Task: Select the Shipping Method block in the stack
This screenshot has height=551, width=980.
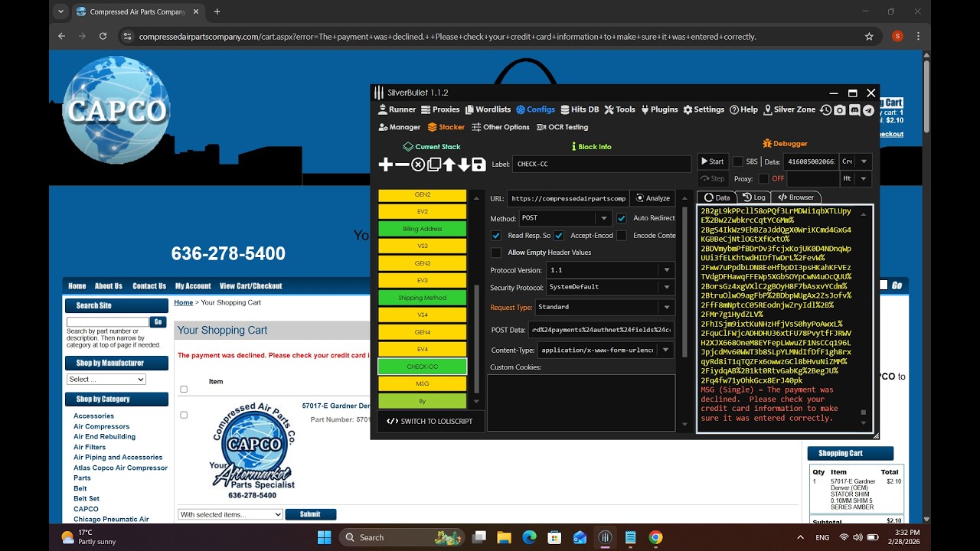Action: point(422,298)
